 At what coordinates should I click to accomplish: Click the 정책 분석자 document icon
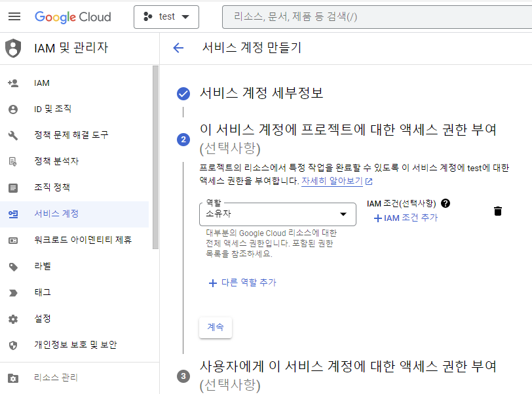point(13,161)
